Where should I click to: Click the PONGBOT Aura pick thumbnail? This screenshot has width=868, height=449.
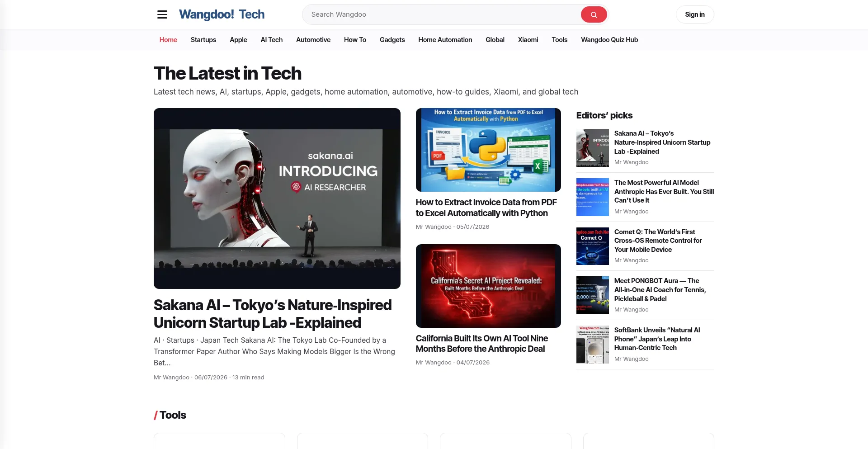pyautogui.click(x=593, y=295)
